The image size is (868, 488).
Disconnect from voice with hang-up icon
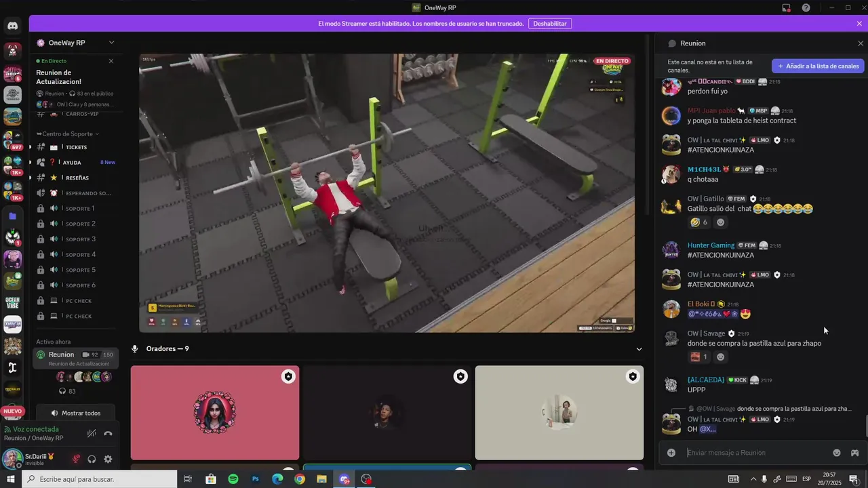108,434
